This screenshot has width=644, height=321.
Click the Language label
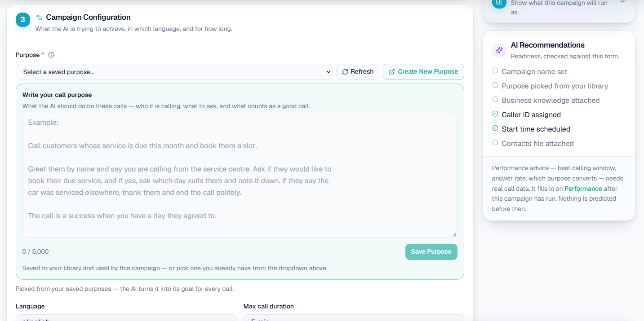(x=30, y=307)
